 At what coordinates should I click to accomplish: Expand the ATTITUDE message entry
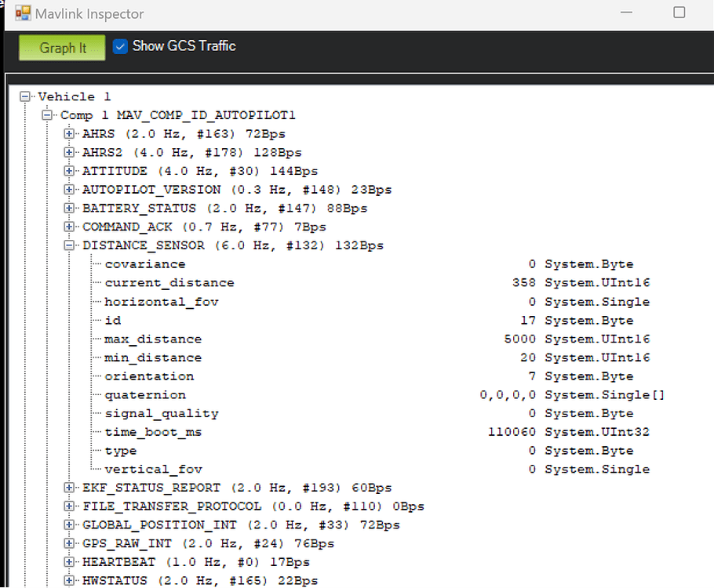click(x=69, y=171)
